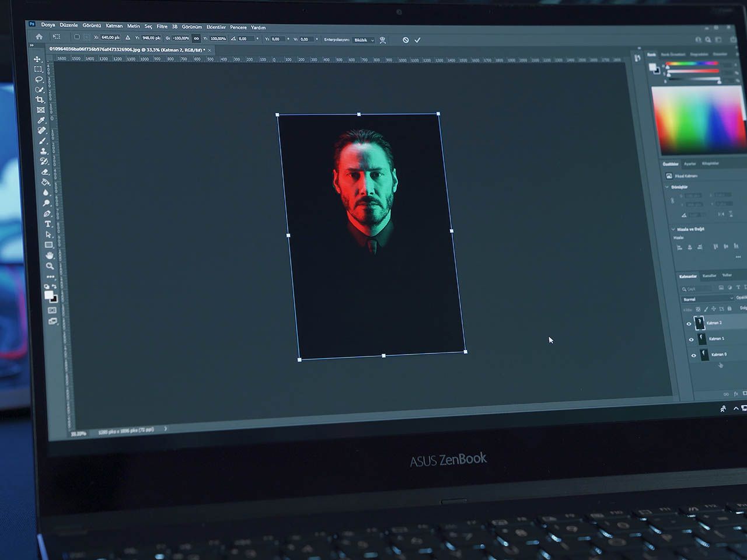Viewport: 747px width, 560px height.
Task: Toggle Quick Mask mode icon
Action: [52, 310]
